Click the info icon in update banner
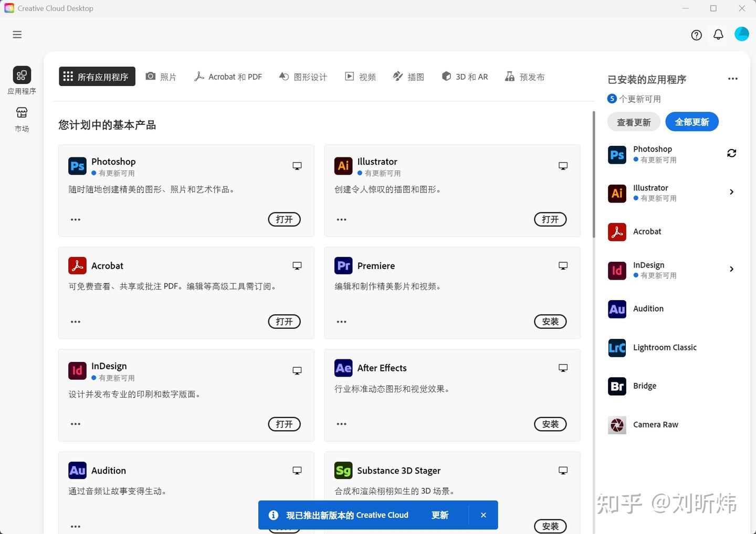 coord(274,515)
